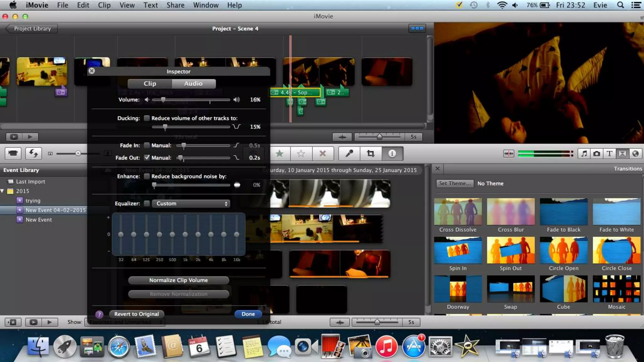Screen dimensions: 644x362
Task: Mark selection as favorite with filled star
Action: pos(280,154)
